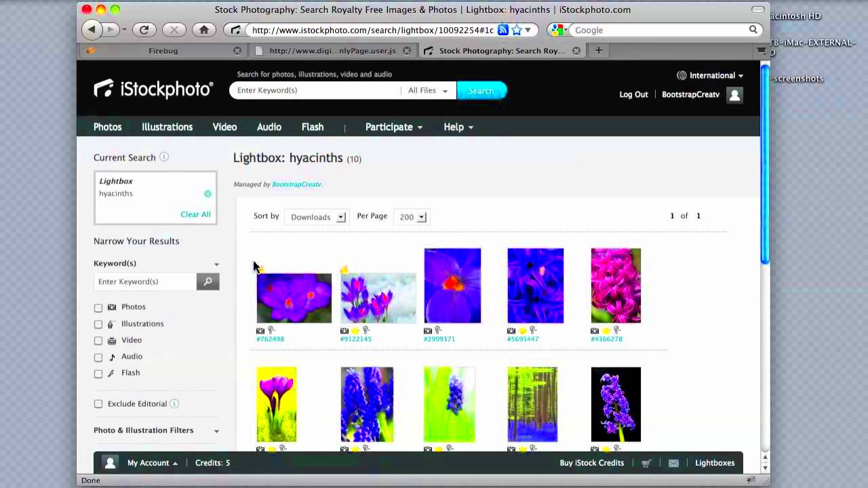The image size is (868, 488).
Task: Click the browser reload icon
Action: coord(144,30)
